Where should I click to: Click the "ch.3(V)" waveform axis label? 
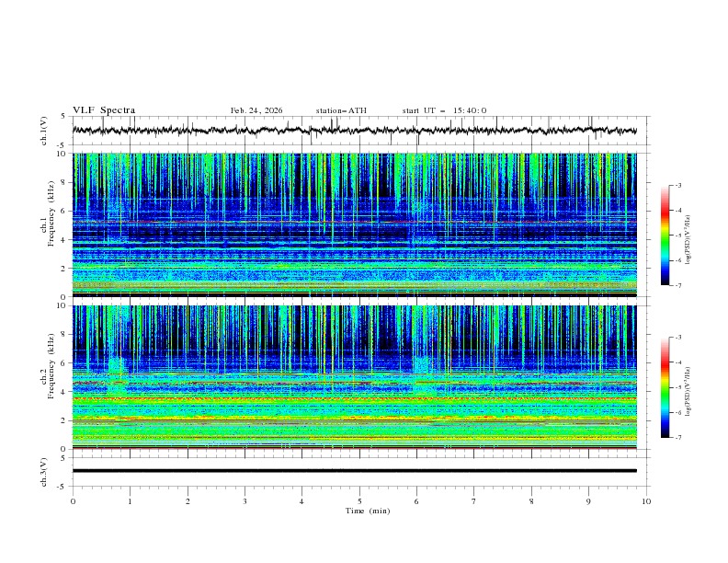(44, 472)
